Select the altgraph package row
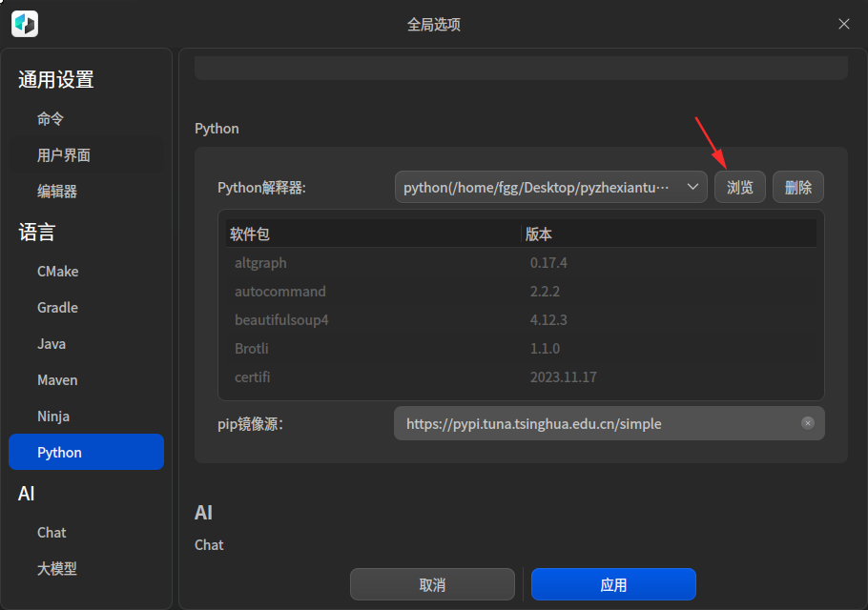 click(x=522, y=263)
